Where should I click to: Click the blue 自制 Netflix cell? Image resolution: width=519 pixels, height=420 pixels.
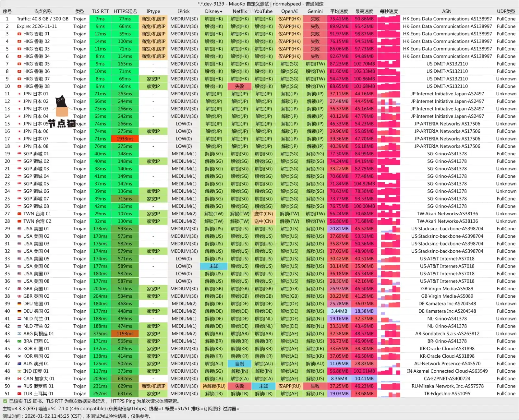click(x=240, y=364)
